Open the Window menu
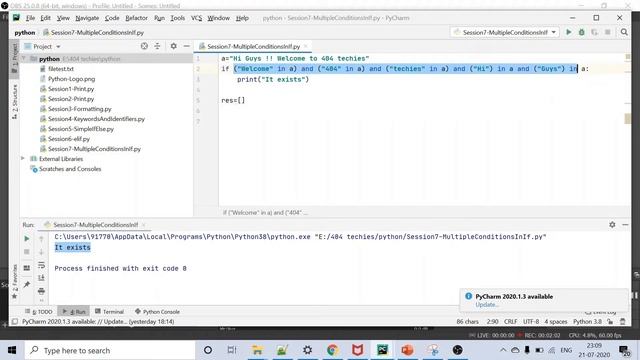 tap(218, 18)
